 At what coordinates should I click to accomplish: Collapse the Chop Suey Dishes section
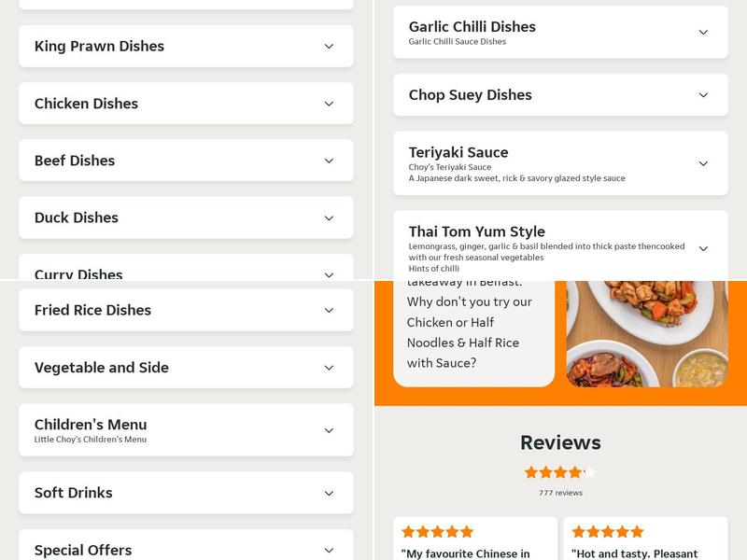tap(560, 94)
